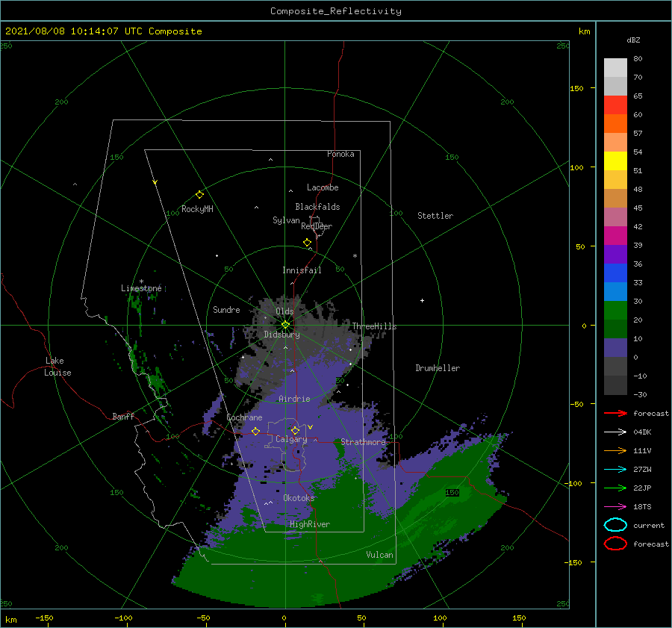Click the 'Composite_Reflectivity' title text
Screen dimensions: 672x628
tap(336, 11)
